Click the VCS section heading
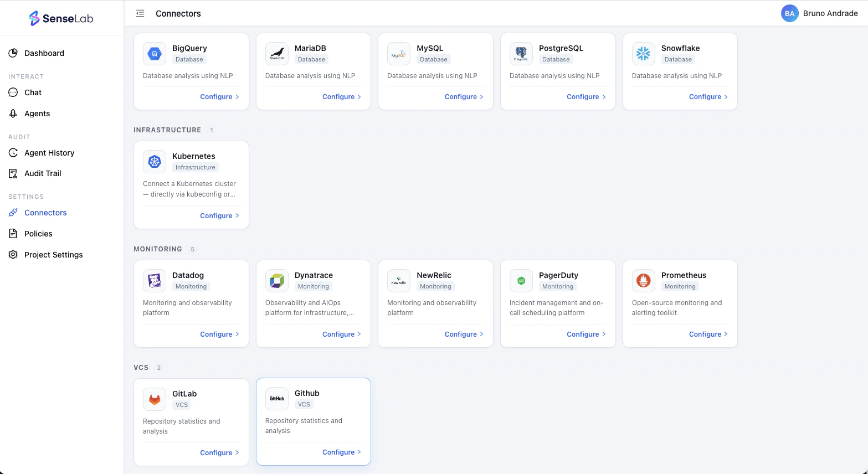868x474 pixels. (141, 368)
